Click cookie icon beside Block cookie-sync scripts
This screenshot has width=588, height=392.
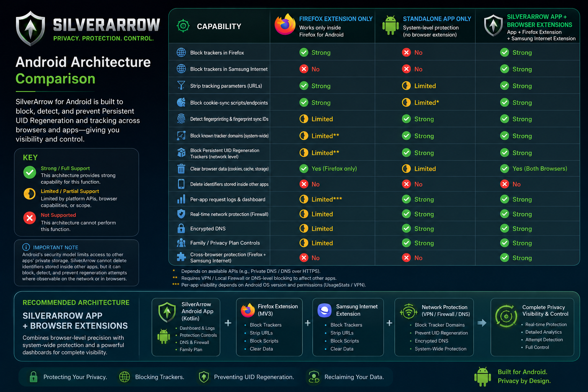tap(181, 102)
